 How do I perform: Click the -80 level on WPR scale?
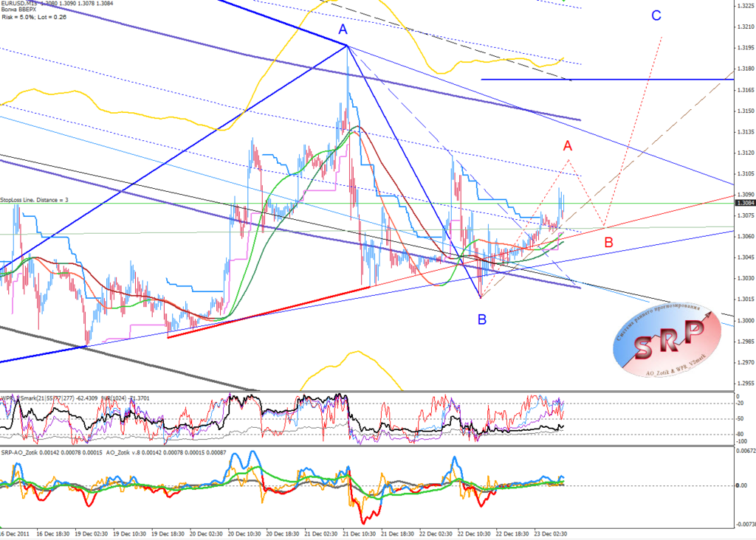[x=740, y=435]
